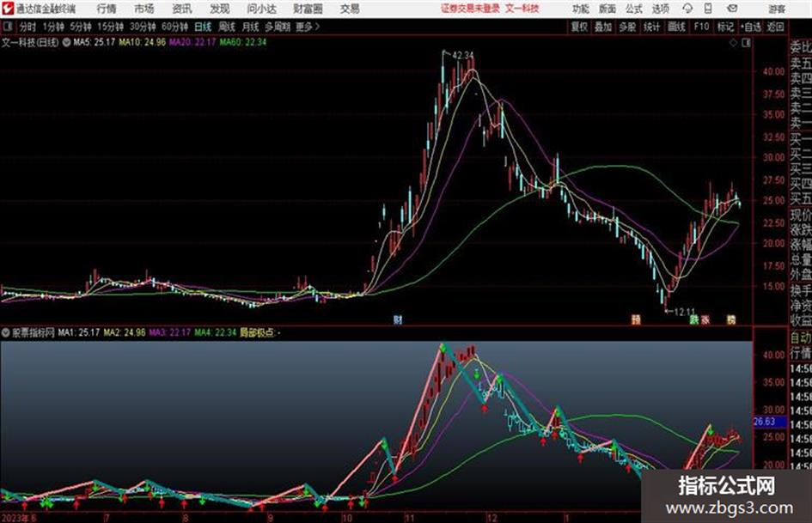
Task: Click the MA1: 25.17 sub-chart value
Action: coord(79,332)
